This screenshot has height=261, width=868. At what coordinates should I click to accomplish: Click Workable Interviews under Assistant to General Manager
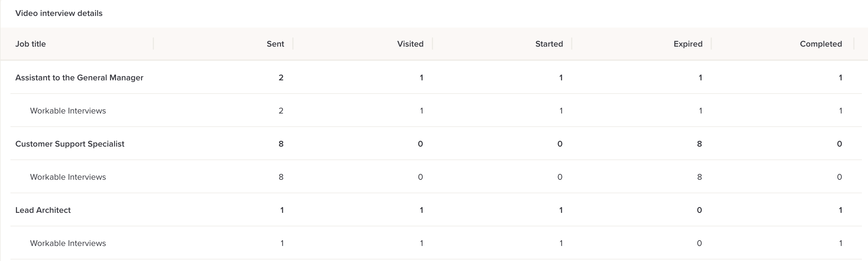pyautogui.click(x=68, y=111)
